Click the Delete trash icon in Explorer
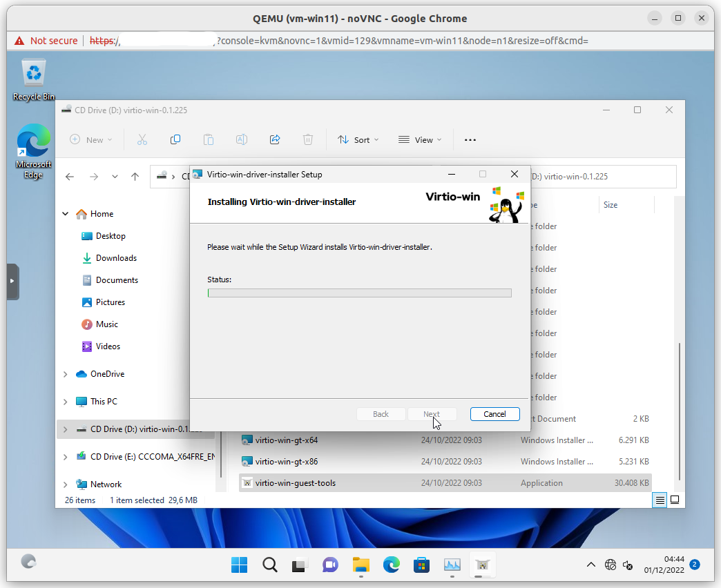Image resolution: width=721 pixels, height=588 pixels. (x=308, y=139)
